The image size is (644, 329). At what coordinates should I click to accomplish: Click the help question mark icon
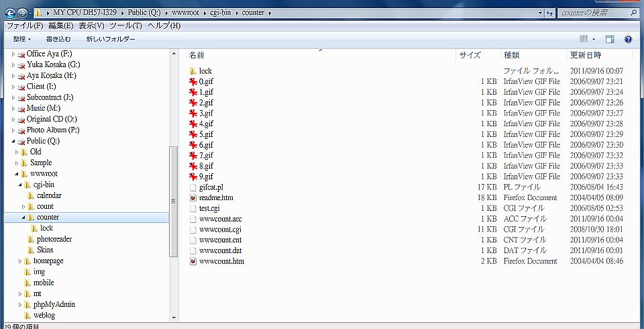coord(628,40)
